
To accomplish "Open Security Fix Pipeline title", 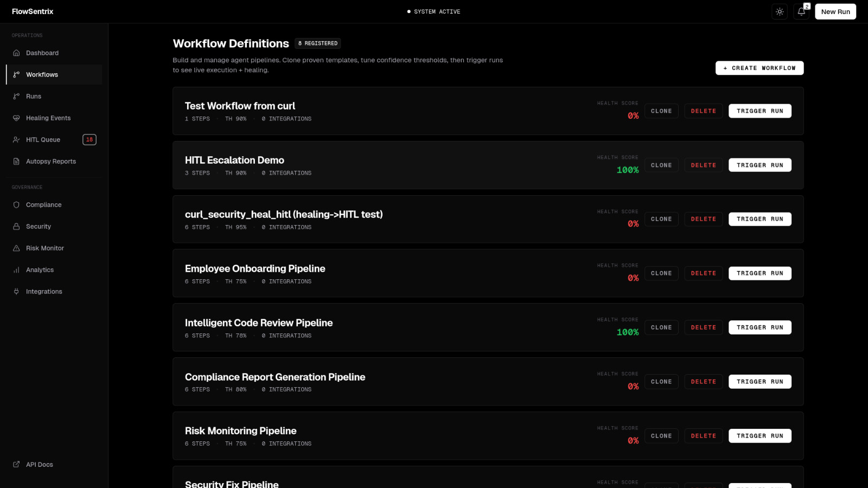I will pyautogui.click(x=232, y=484).
